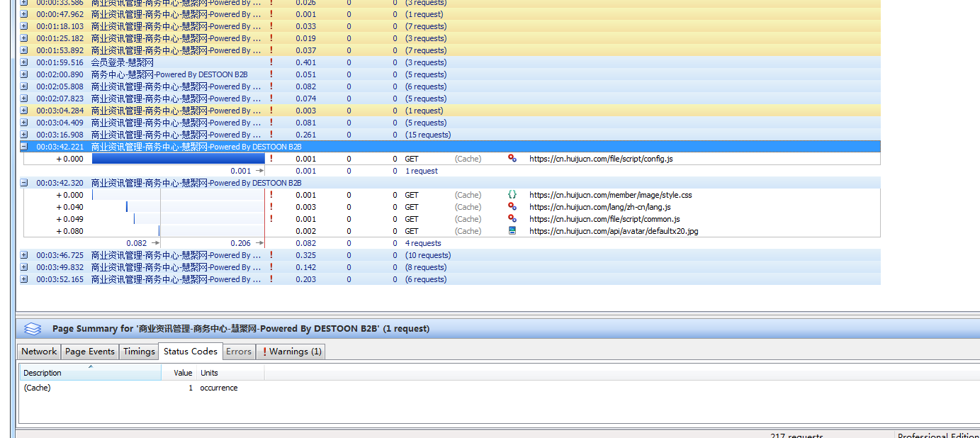Open the Warnings (1) tab
The height and width of the screenshot is (438, 980).
[292, 352]
